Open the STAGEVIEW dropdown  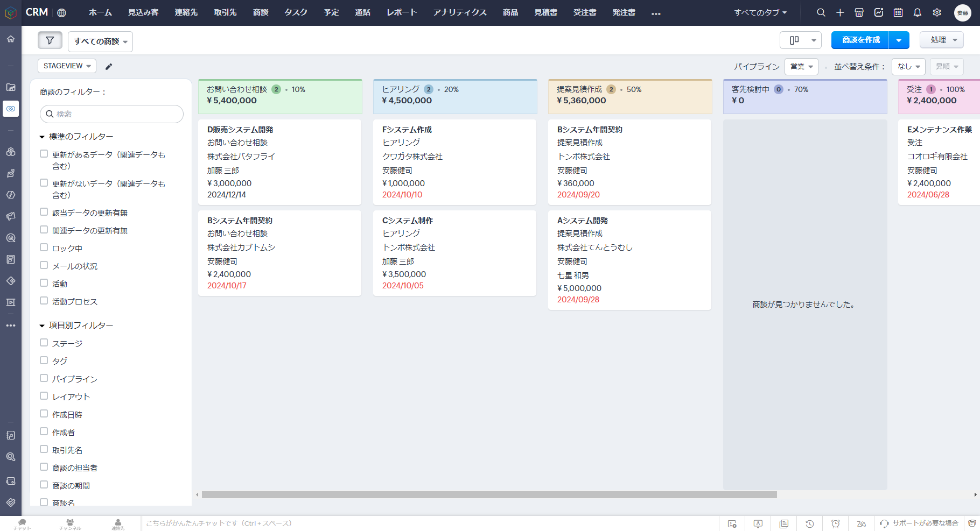coord(67,66)
